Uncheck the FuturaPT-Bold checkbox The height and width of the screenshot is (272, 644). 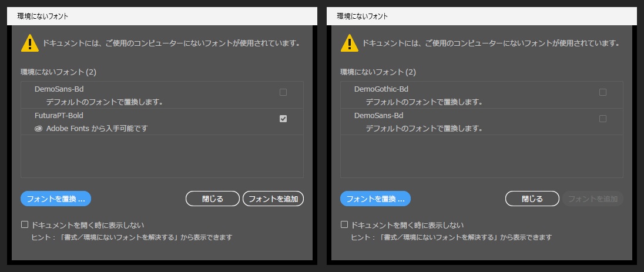click(x=283, y=119)
